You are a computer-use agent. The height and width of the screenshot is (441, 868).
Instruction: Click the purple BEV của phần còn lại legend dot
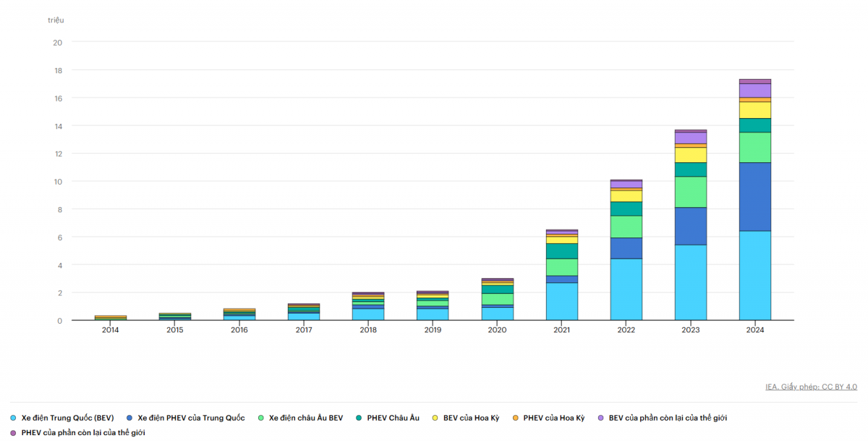[600, 418]
